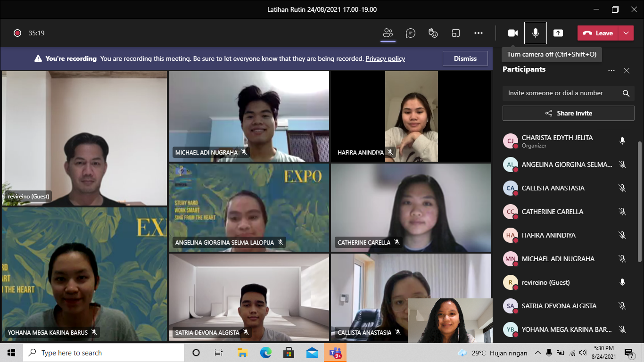644x362 pixels.
Task: Open more options for the Participants panel
Action: (611, 71)
